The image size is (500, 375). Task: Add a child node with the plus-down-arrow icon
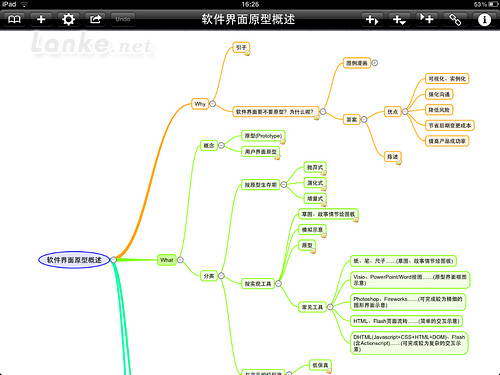coord(399,19)
